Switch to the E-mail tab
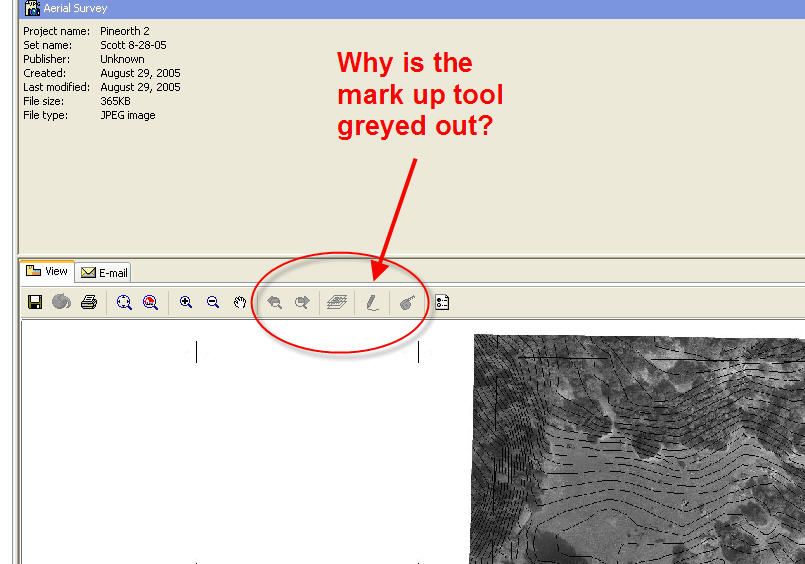 (x=104, y=273)
